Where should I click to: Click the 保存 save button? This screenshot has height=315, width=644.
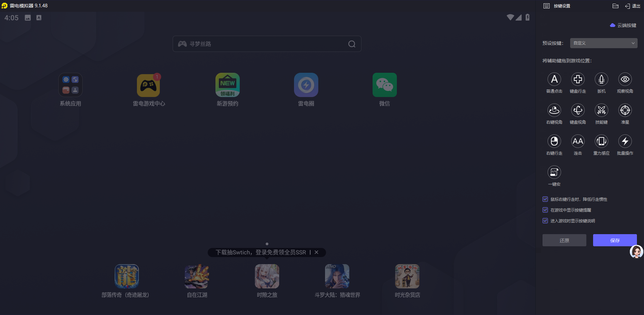pyautogui.click(x=615, y=240)
